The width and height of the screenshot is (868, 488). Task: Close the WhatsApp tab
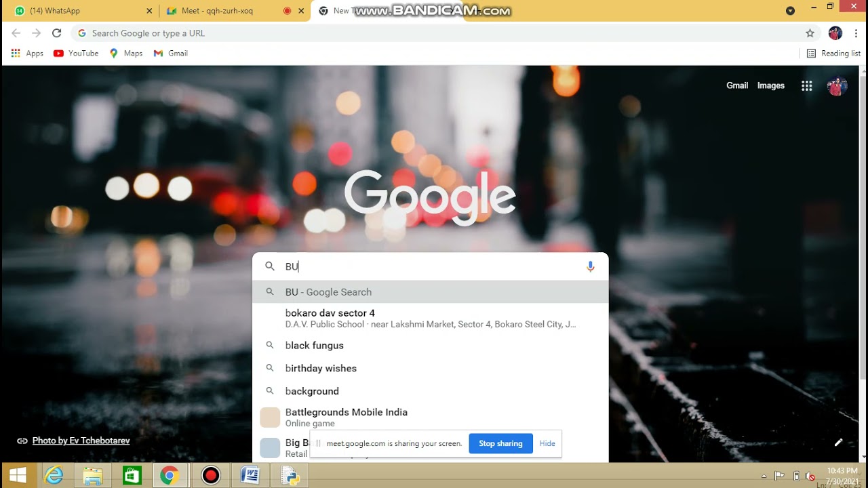[149, 11]
